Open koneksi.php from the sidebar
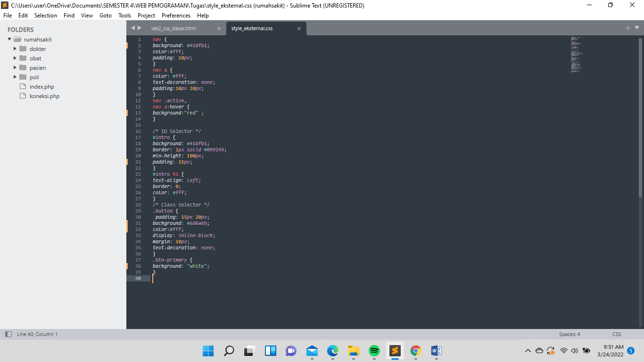644x362 pixels. click(45, 96)
